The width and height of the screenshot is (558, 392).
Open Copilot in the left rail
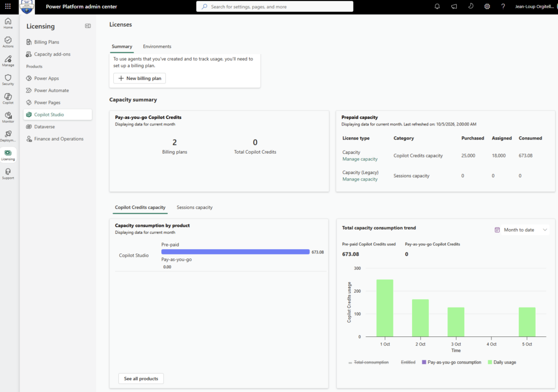(8, 99)
